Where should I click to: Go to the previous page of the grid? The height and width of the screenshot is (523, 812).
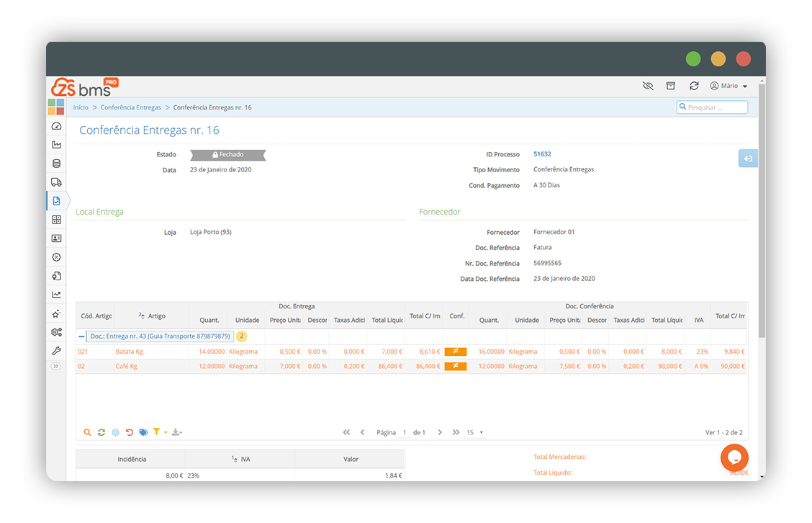point(363,432)
